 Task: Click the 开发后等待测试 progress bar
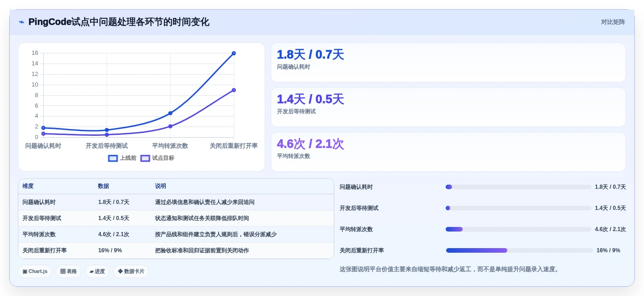pyautogui.click(x=518, y=208)
